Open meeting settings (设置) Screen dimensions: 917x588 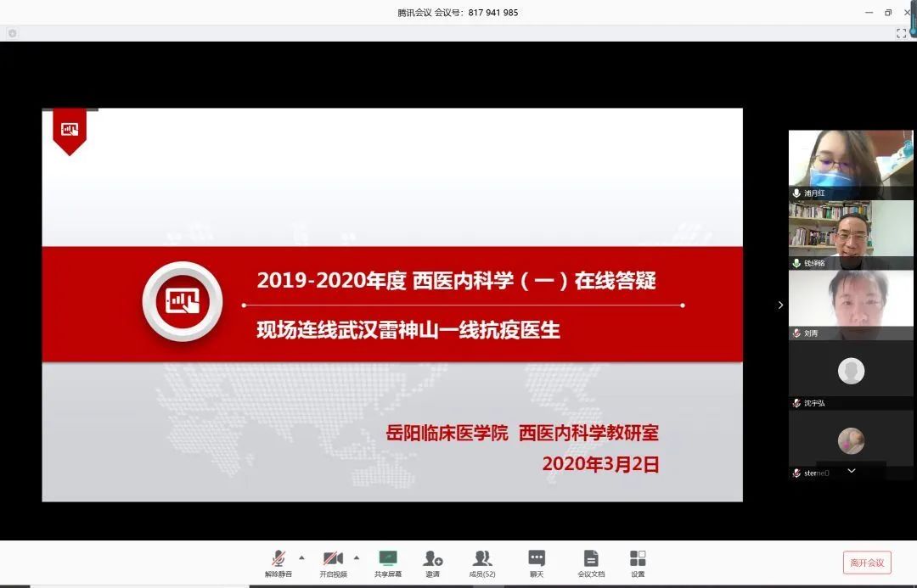tap(638, 561)
